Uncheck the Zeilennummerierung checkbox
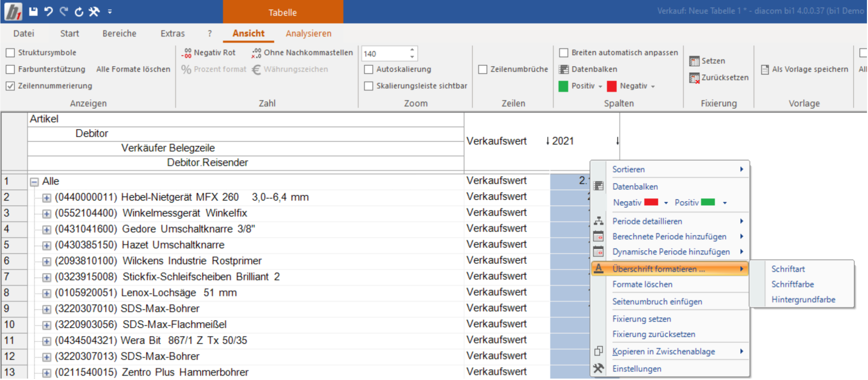 pos(10,86)
